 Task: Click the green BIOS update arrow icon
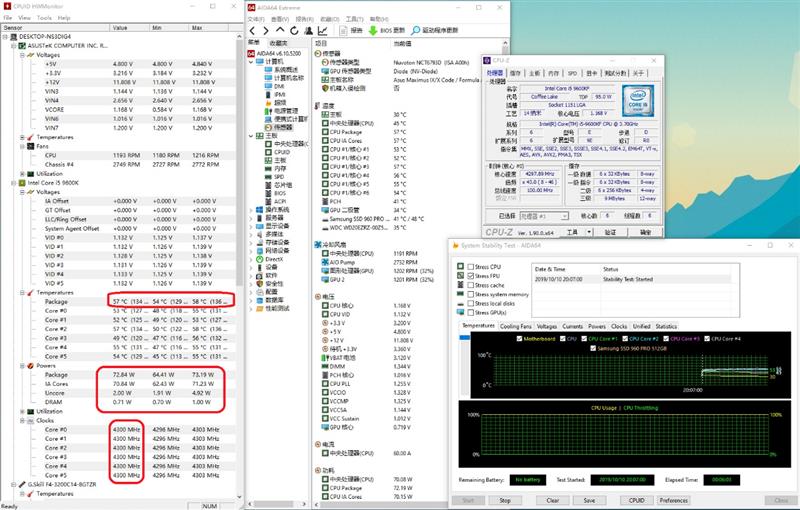click(373, 31)
